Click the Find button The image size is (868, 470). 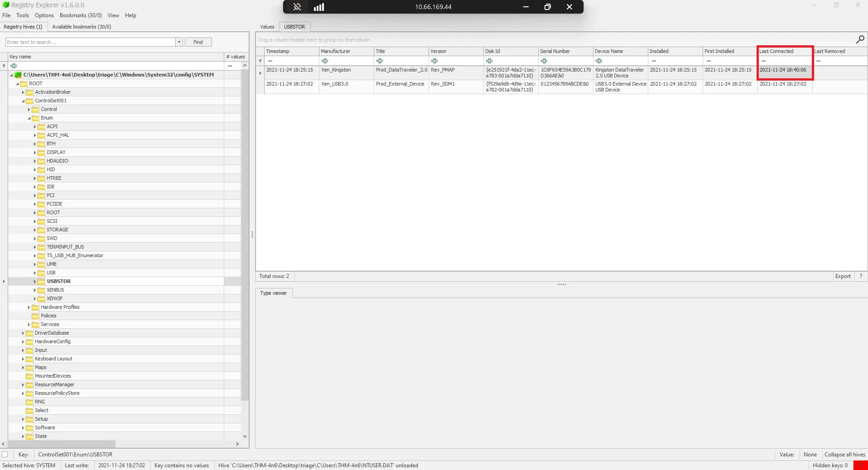point(198,42)
